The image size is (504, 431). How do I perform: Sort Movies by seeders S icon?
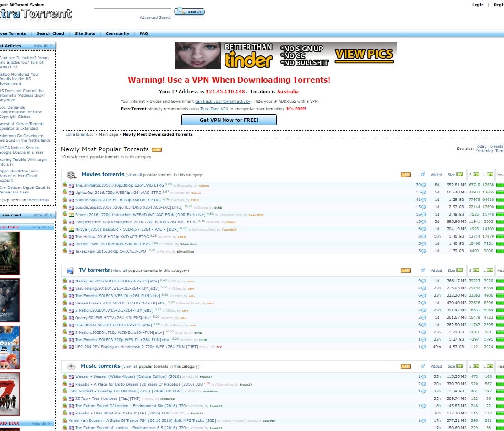pos(476,174)
